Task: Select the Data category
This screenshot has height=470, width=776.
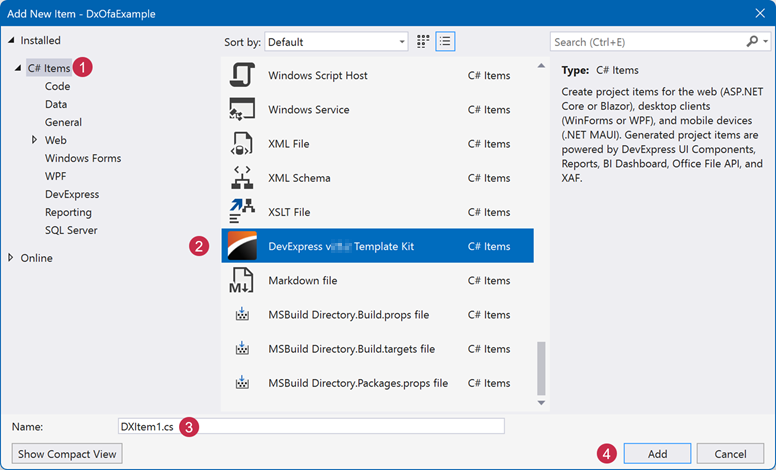Action: 56,104
